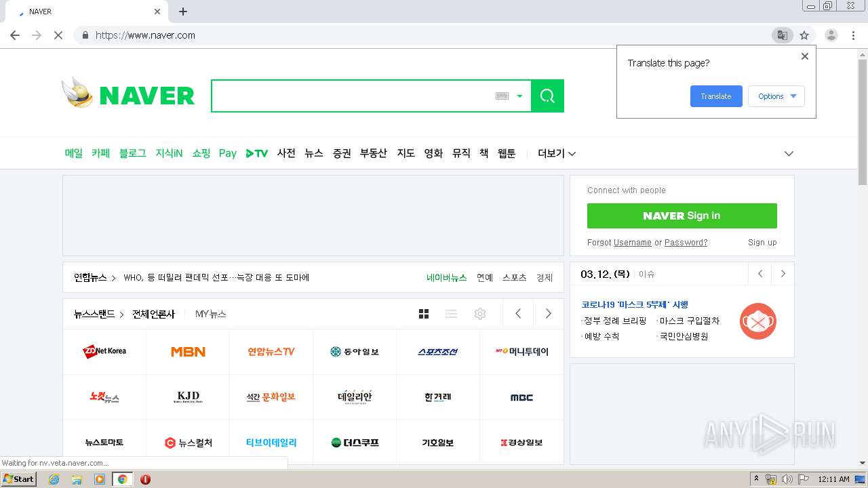Screen dimensions: 868x488
Task: Open the 지식iN menu item
Action: click(169, 153)
